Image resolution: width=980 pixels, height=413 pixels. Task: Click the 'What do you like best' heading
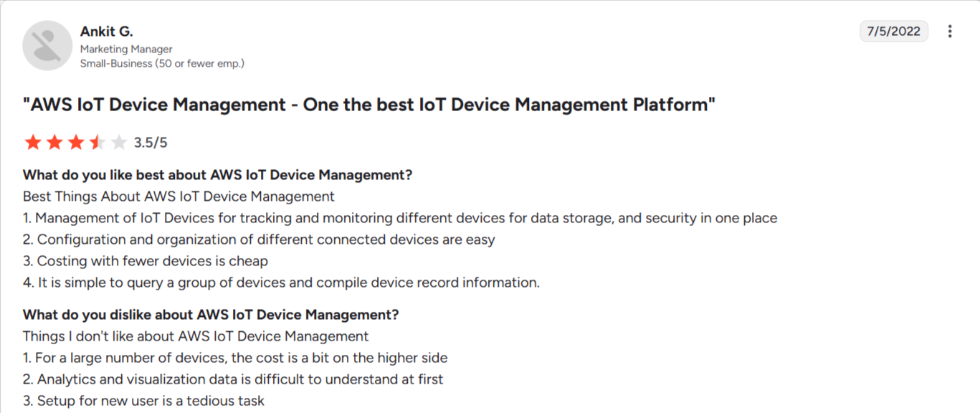[x=218, y=175]
